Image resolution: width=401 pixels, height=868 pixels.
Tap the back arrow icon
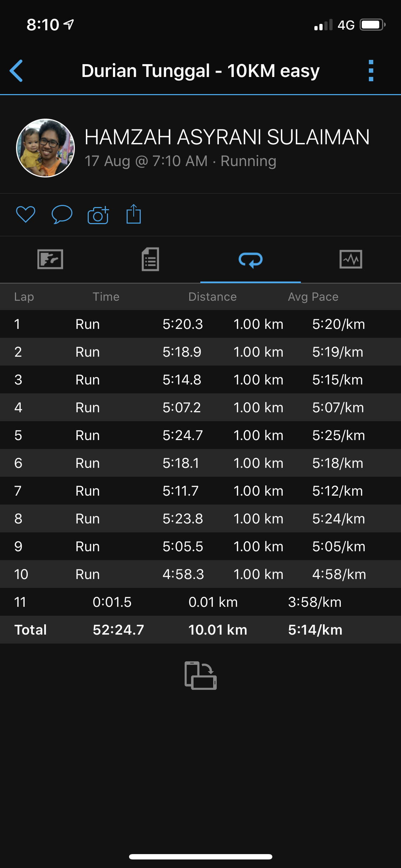coord(16,71)
